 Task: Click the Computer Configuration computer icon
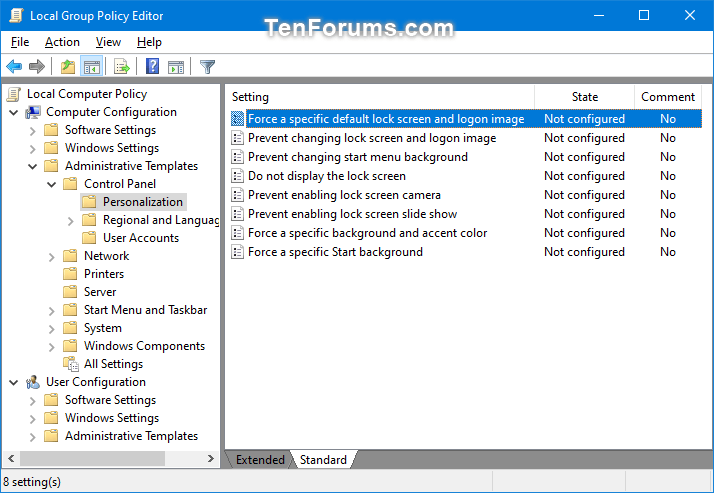click(33, 112)
